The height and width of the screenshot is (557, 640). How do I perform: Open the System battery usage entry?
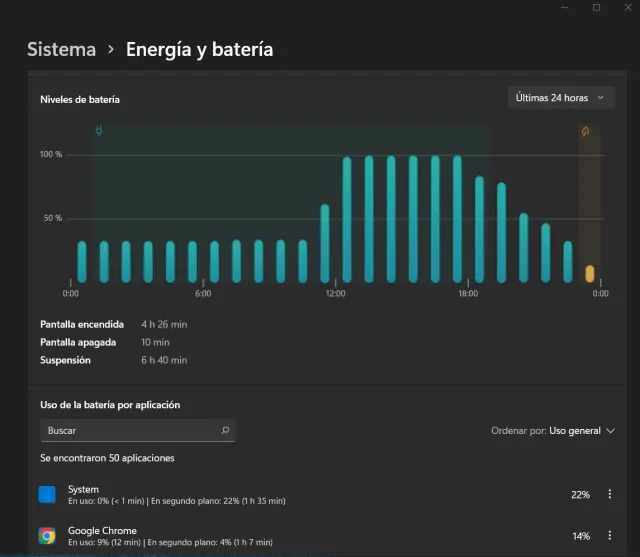[x=300, y=494]
